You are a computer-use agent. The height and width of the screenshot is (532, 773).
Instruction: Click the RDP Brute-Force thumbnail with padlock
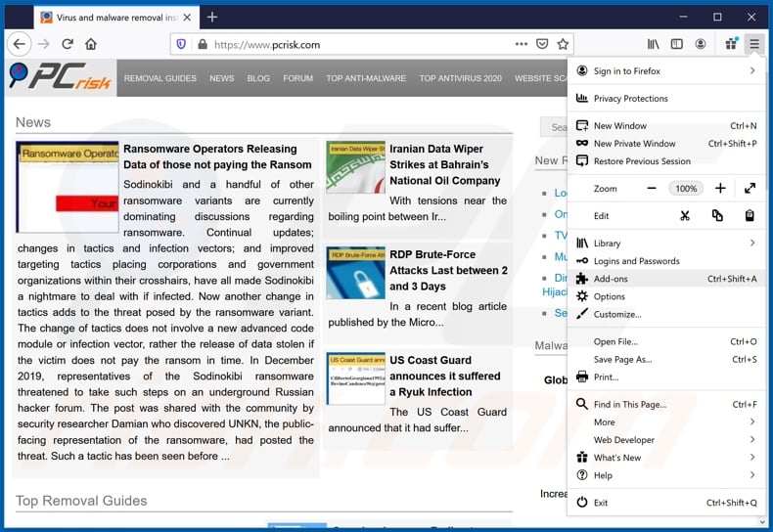355,273
